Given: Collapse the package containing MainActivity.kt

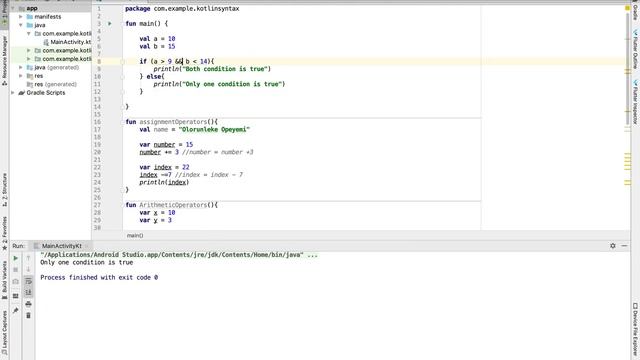Looking at the screenshot, I should pyautogui.click(x=29, y=33).
